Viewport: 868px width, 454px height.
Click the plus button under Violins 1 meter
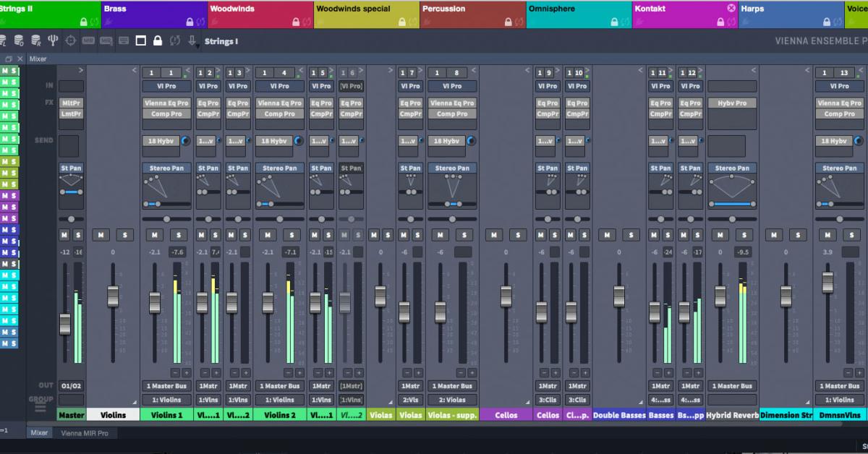coord(186,372)
